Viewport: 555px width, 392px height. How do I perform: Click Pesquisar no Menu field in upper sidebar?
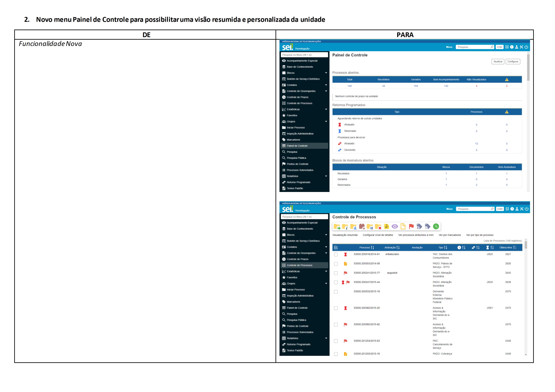coord(304,55)
